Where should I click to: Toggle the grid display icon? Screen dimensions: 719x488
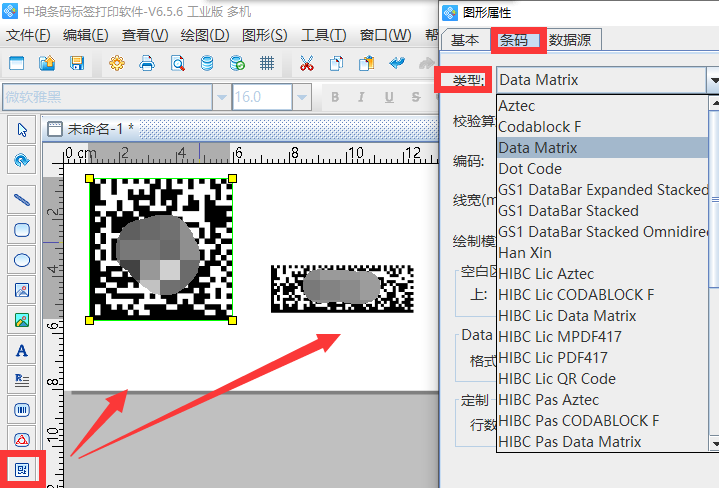point(267,63)
